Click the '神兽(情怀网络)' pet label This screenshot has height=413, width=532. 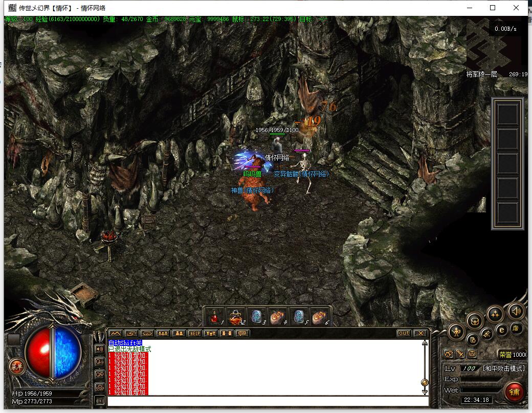pos(252,190)
